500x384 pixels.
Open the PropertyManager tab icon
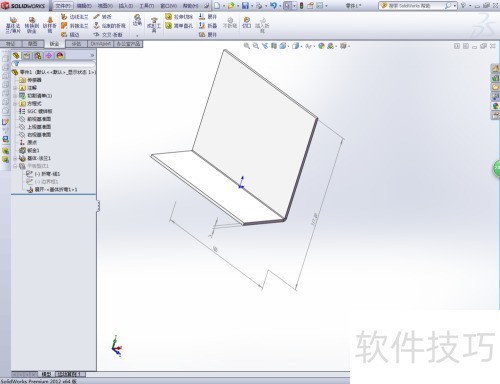click(27, 56)
